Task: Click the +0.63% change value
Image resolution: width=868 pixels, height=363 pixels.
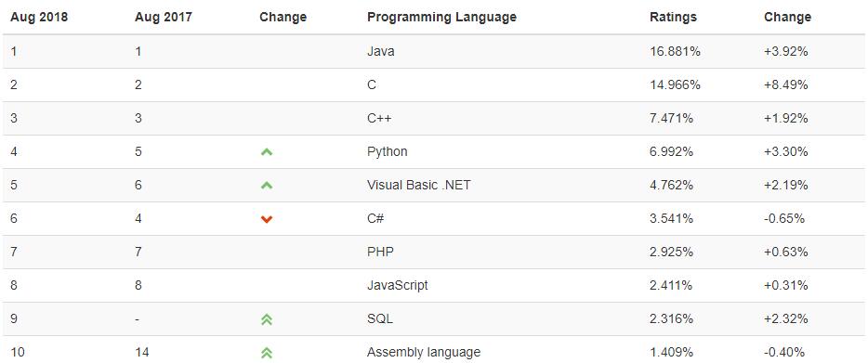Action: tap(786, 252)
